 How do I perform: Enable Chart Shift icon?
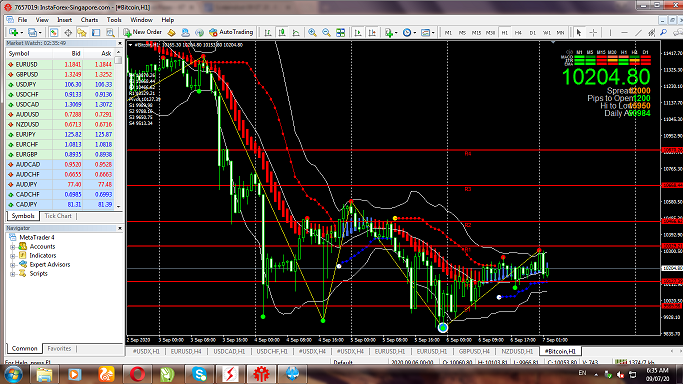[x=372, y=33]
